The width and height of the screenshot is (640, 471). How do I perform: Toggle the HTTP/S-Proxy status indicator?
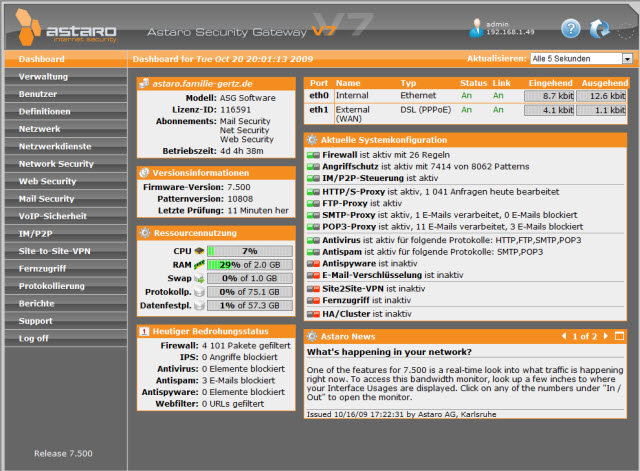click(313, 192)
